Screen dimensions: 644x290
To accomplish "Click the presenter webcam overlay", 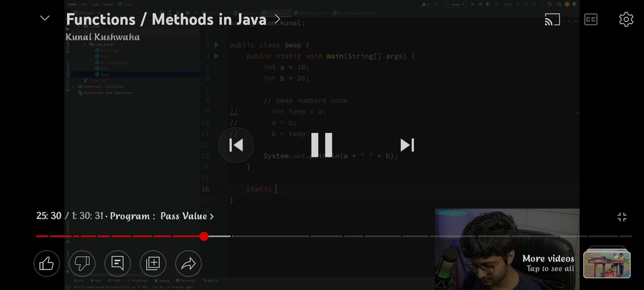I will click(x=507, y=250).
